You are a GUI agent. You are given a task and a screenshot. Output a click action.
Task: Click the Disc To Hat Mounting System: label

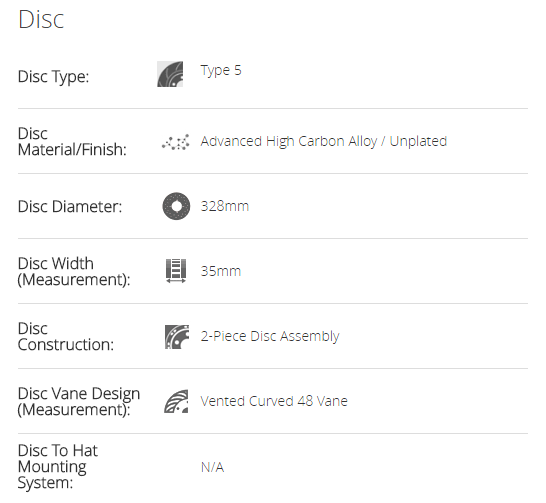pos(57,467)
